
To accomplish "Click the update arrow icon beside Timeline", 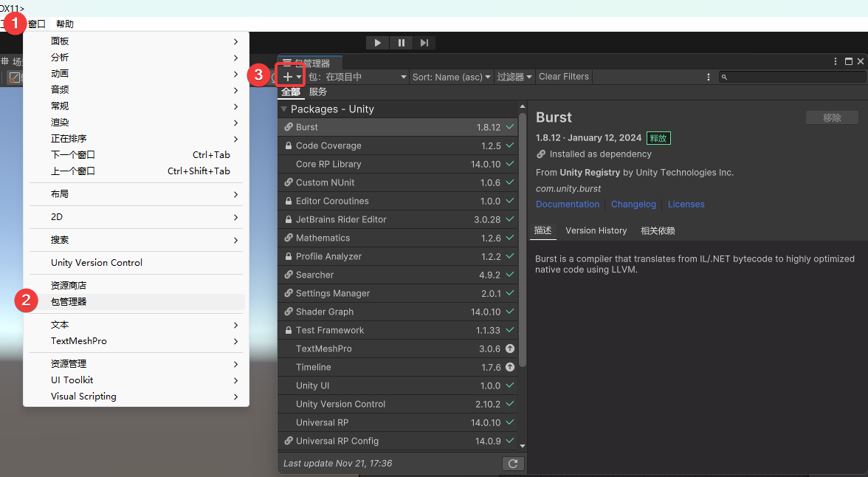I will click(x=509, y=367).
